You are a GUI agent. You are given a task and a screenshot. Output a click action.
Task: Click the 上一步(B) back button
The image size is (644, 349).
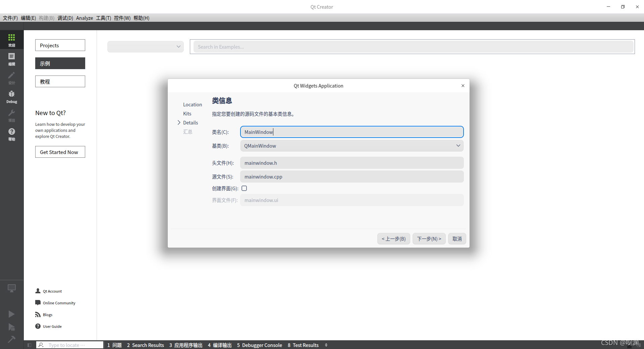393,239
